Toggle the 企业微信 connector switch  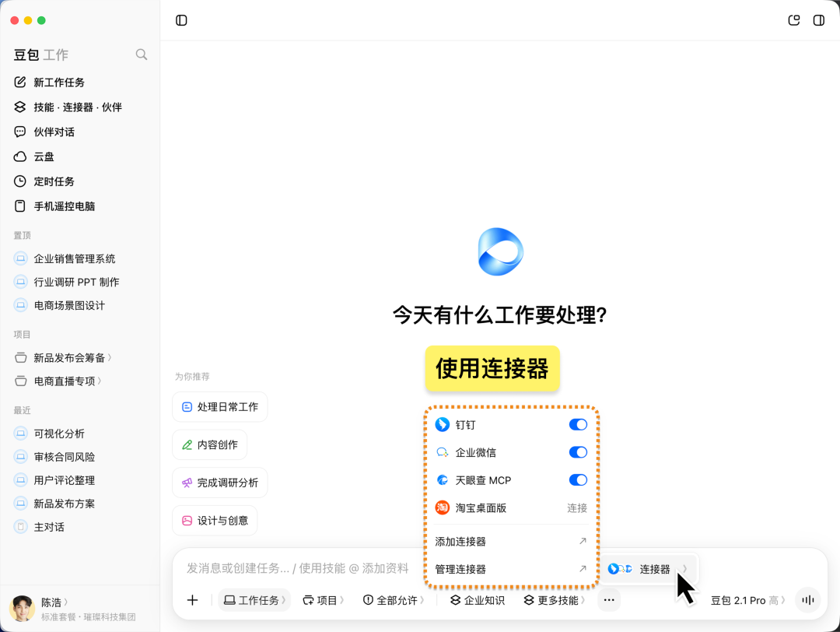point(577,452)
